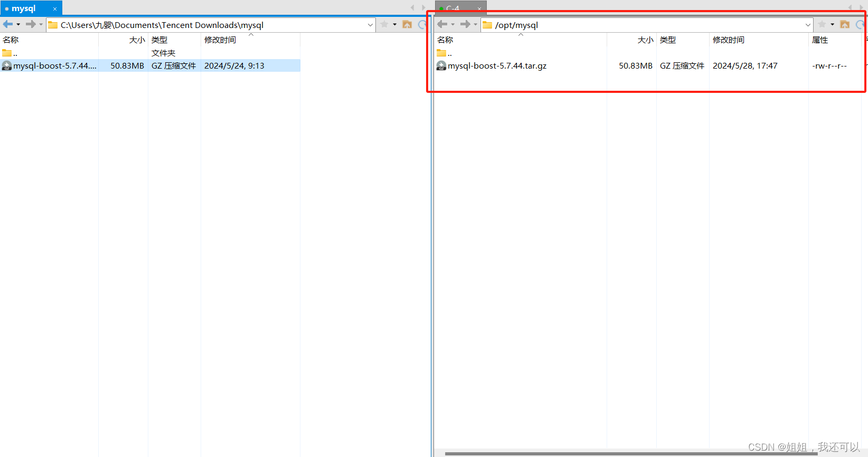Refresh the local pane file list
Viewport: 868px width, 457px height.
coord(422,24)
